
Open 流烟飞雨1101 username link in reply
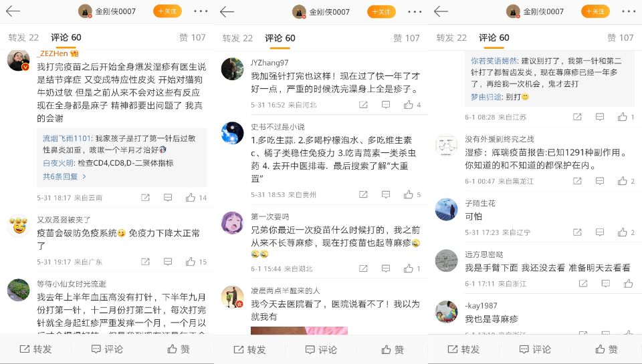click(66, 138)
